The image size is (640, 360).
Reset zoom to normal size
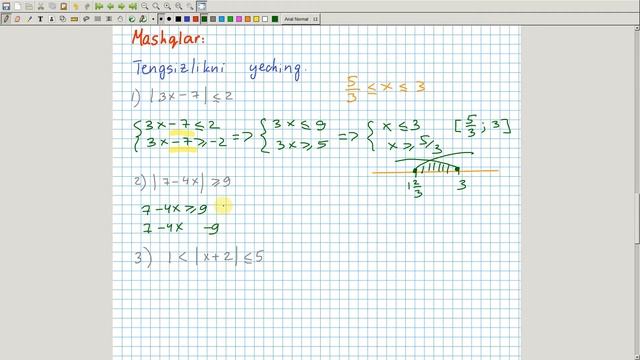pos(179,7)
